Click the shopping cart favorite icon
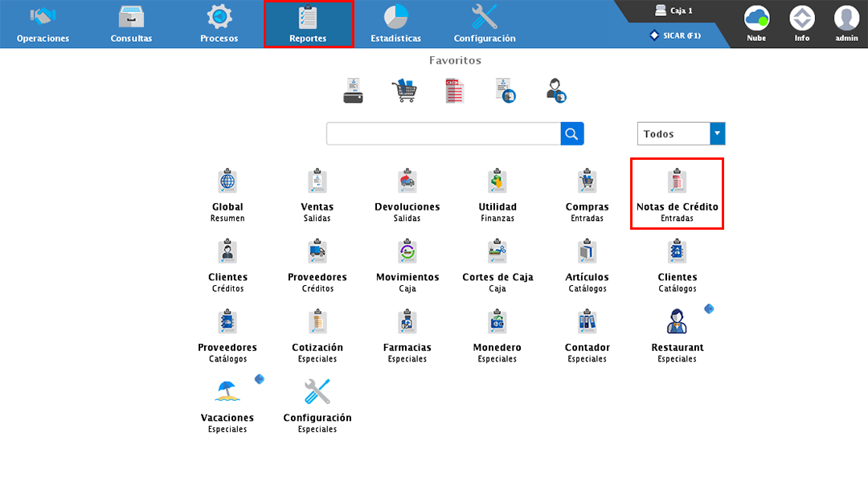This screenshot has height=486, width=868. [403, 91]
